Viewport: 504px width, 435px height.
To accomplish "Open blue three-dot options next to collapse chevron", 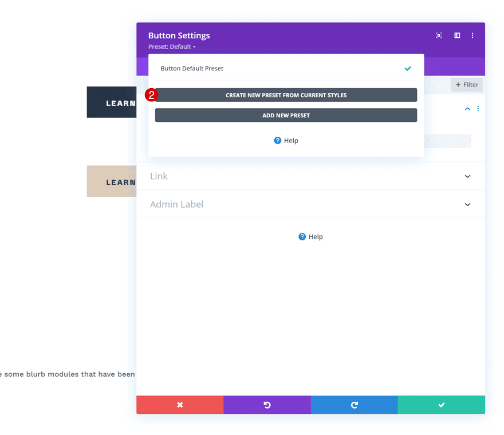I will 478,108.
